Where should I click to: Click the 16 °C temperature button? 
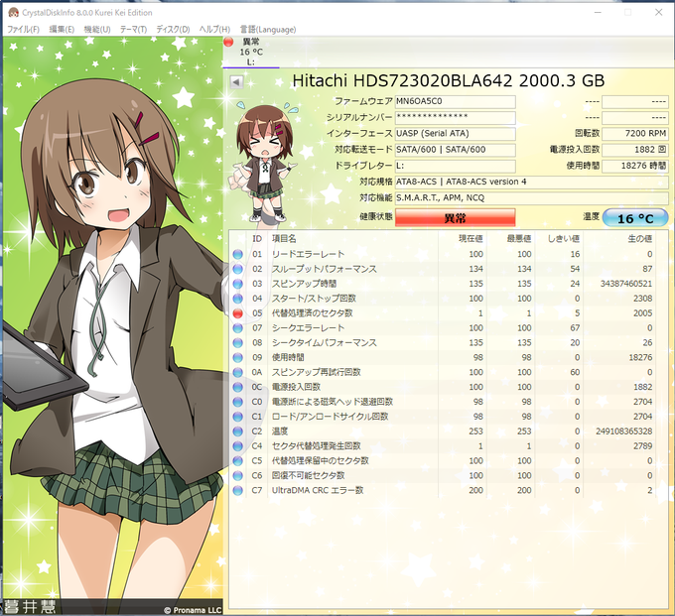[x=635, y=218]
